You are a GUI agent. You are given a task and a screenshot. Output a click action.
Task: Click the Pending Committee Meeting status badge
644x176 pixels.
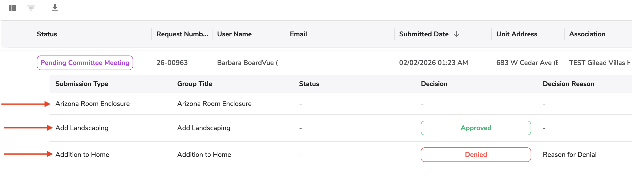coord(85,63)
